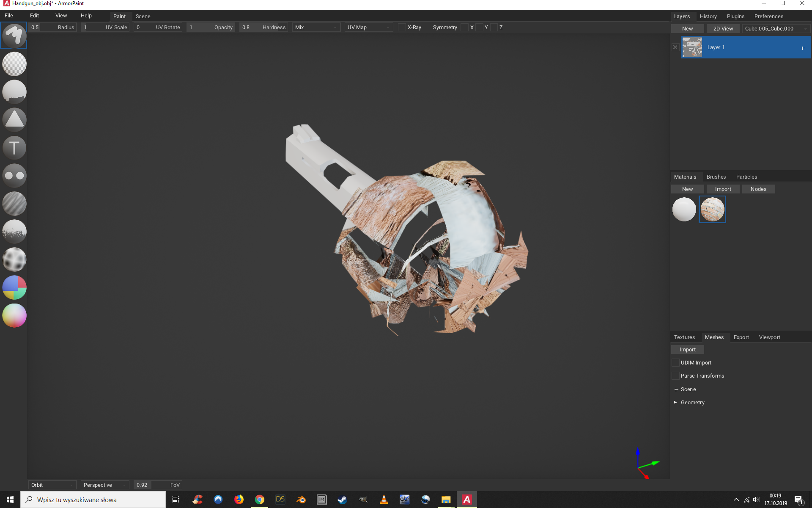The image size is (812, 508).
Task: Activate the Blur tool
Action: [14, 204]
